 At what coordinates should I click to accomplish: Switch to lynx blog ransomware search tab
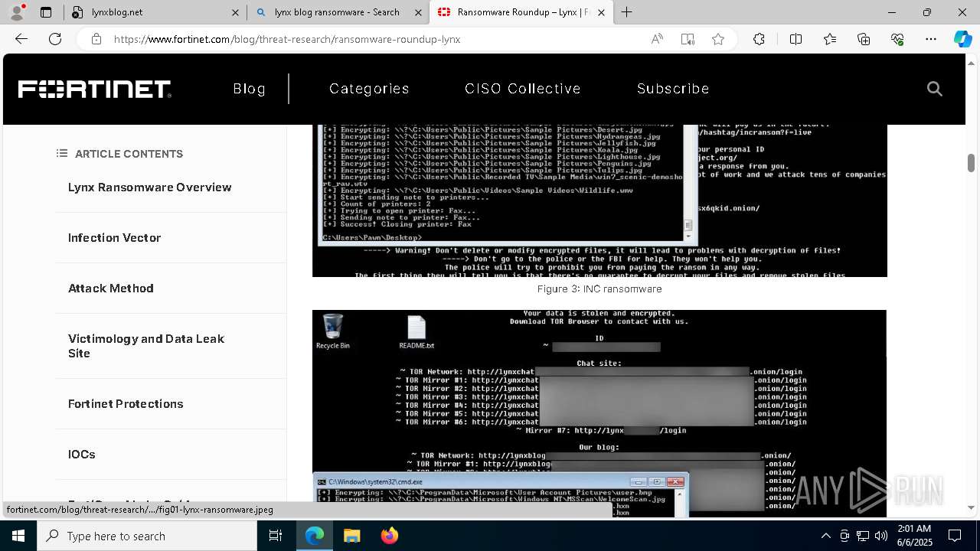(338, 12)
